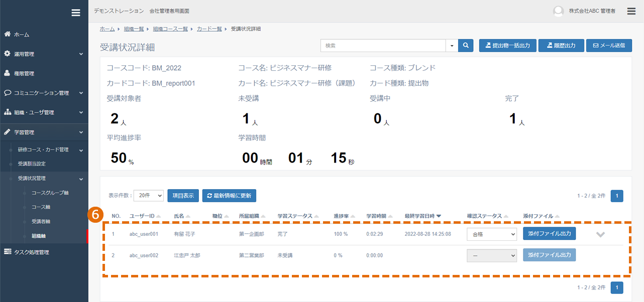
Task: Open 権限管理 sidebar item
Action: point(44,73)
